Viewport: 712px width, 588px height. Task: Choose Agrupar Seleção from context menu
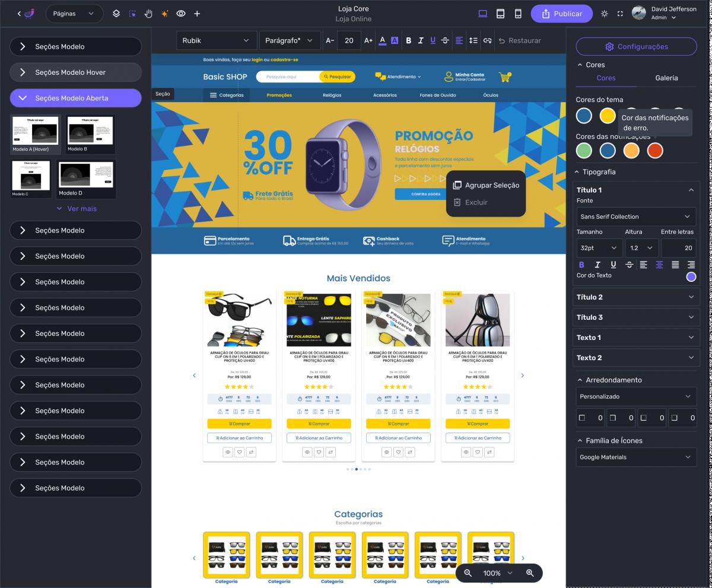486,185
